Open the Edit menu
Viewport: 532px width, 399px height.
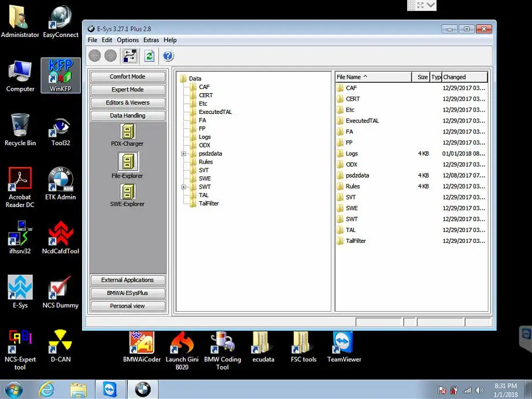107,40
